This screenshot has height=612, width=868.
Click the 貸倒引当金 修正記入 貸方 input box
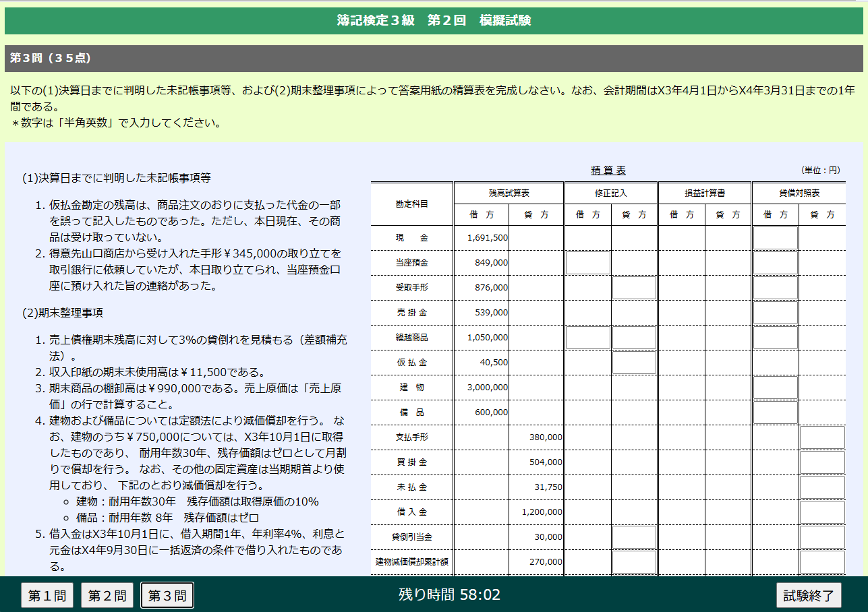point(634,537)
